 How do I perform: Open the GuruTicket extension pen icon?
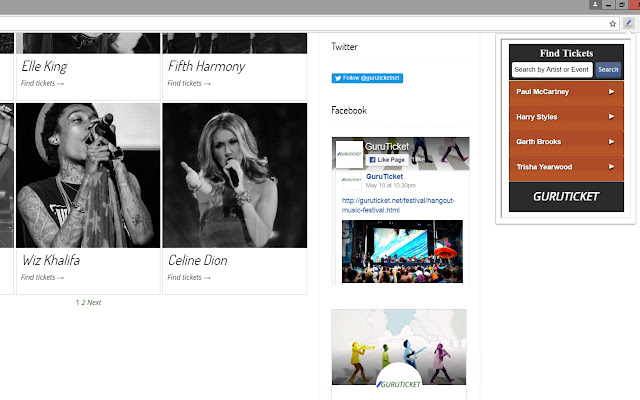coord(628,24)
